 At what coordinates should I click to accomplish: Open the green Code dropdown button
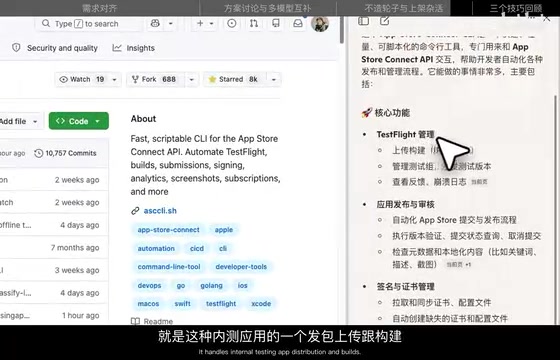(x=79, y=121)
